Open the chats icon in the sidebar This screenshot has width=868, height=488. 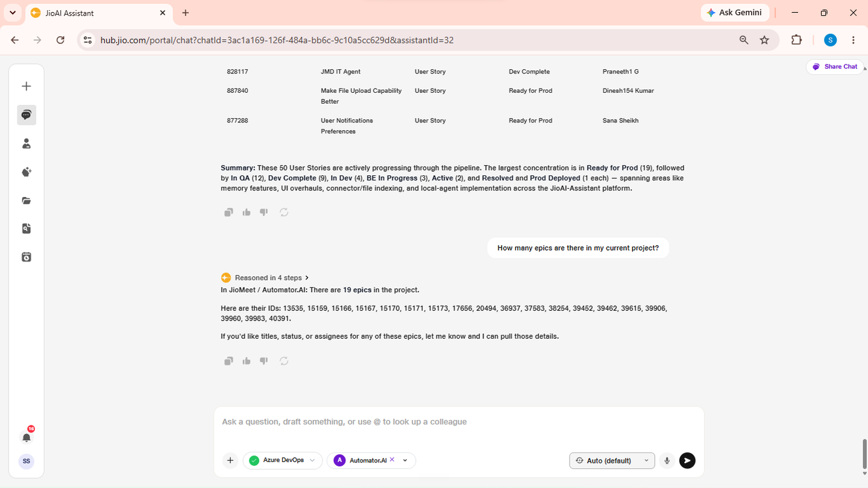tap(27, 115)
